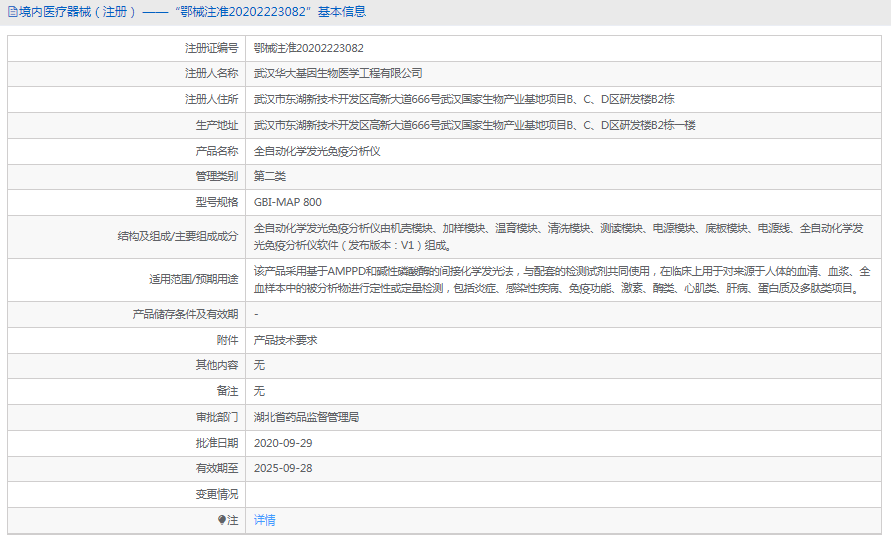The width and height of the screenshot is (891, 540).
Task: Click the 注册人住所 row label
Action: (x=211, y=99)
